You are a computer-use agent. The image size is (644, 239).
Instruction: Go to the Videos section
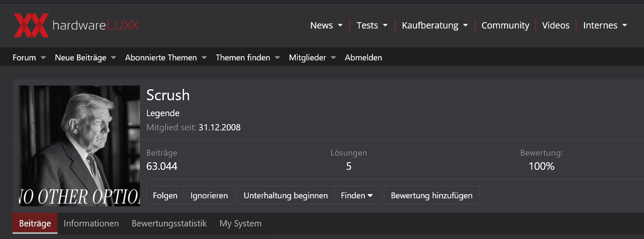pos(555,26)
